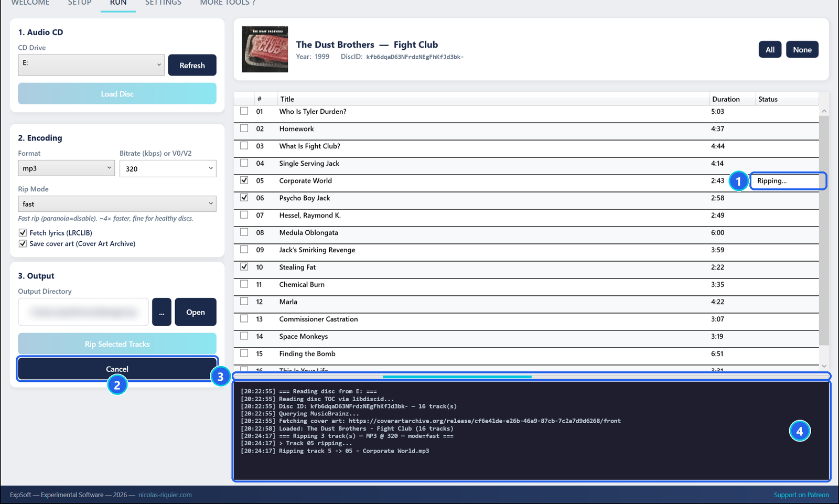The image size is (839, 504).
Task: Select all tracks with All button
Action: [770, 50]
